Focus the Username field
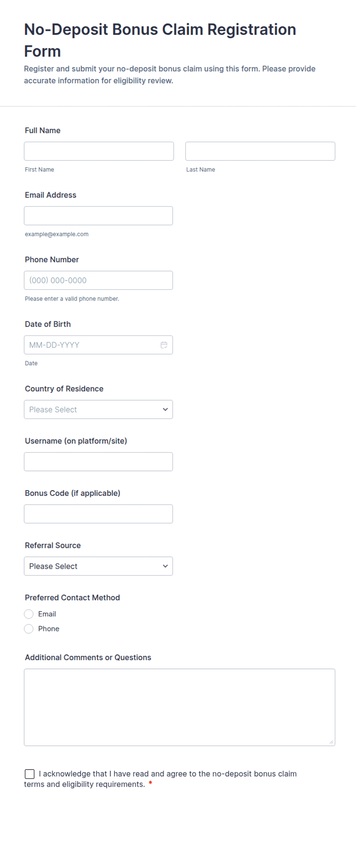The width and height of the screenshot is (356, 868). [98, 462]
